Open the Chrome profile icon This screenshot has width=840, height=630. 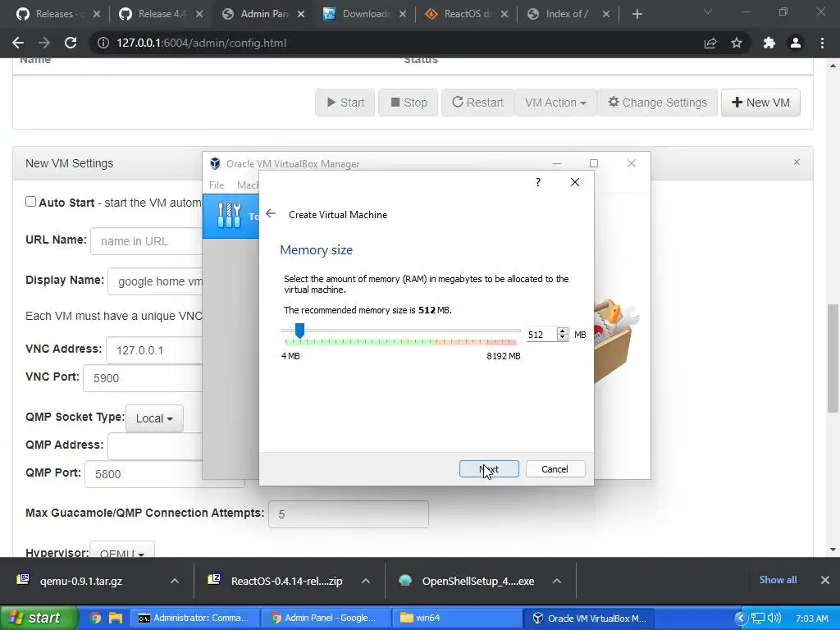[x=796, y=43]
